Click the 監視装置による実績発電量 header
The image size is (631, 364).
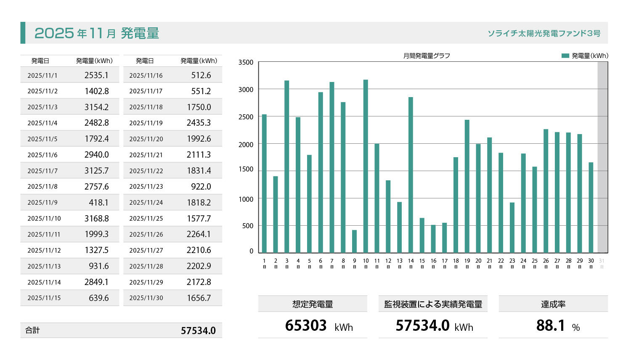(433, 304)
